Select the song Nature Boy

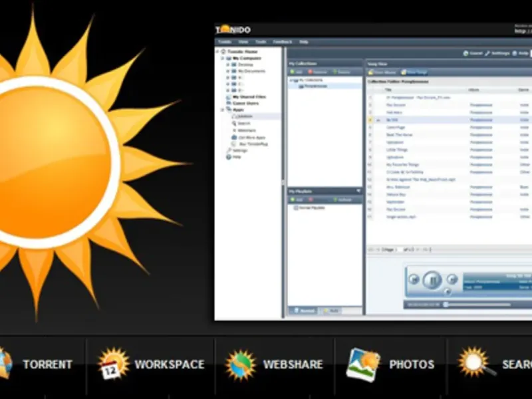[396, 194]
